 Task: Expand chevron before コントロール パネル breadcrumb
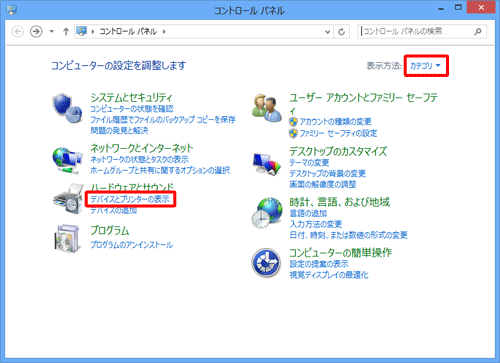93,32
